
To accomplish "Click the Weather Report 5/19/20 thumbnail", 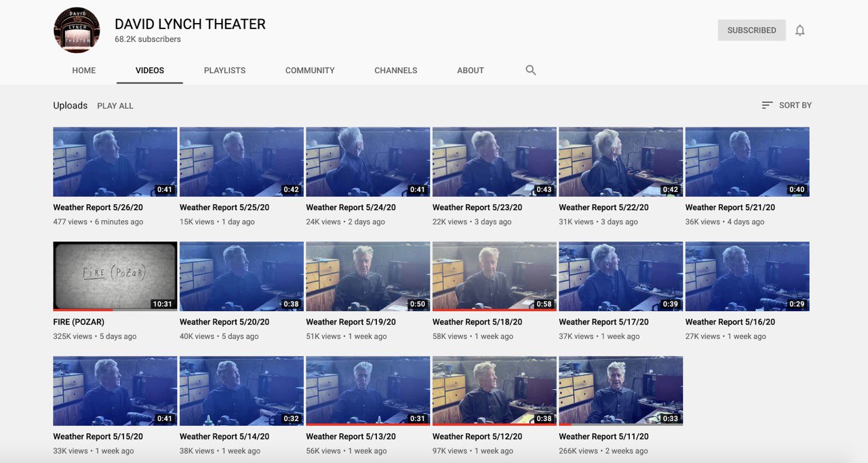I will tap(368, 277).
